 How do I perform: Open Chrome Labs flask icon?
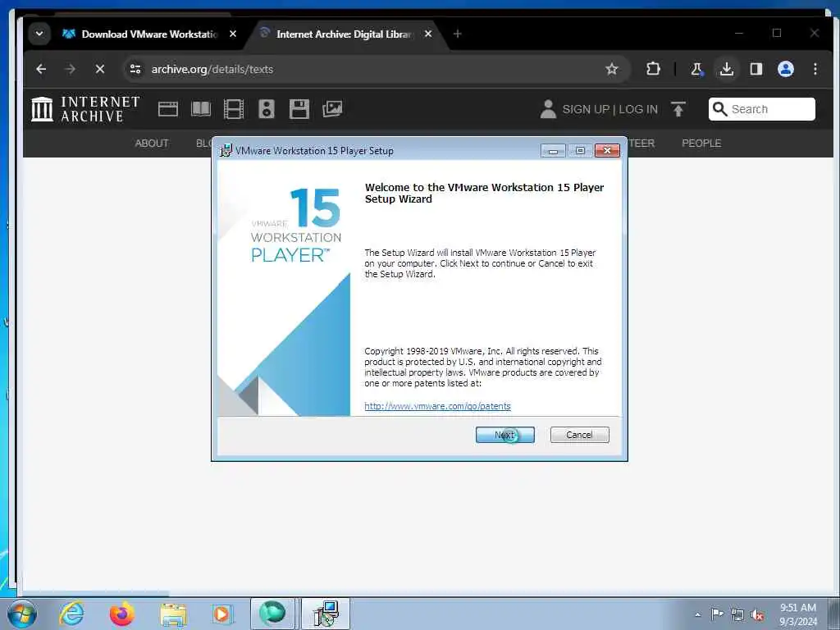coord(696,69)
